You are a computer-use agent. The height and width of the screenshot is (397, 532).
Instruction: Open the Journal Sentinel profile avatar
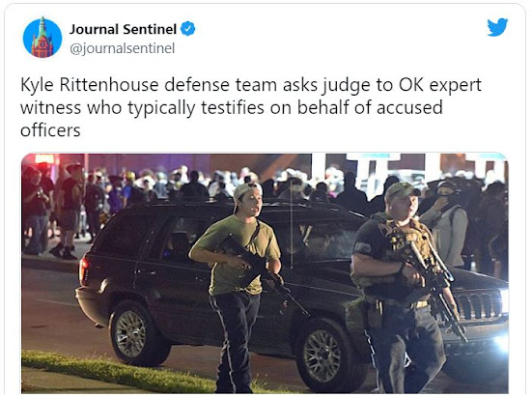[x=42, y=38]
